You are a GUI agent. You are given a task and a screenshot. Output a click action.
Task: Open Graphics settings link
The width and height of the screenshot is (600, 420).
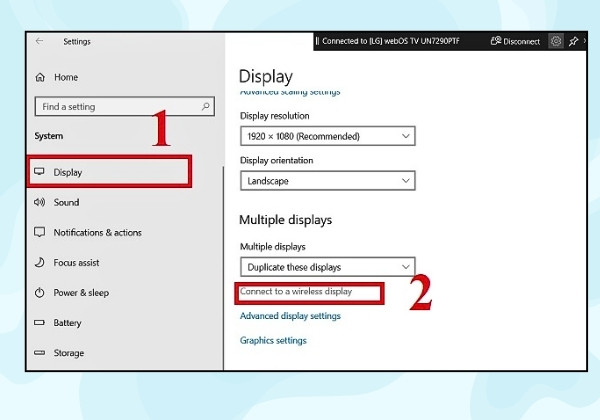pyautogui.click(x=273, y=340)
